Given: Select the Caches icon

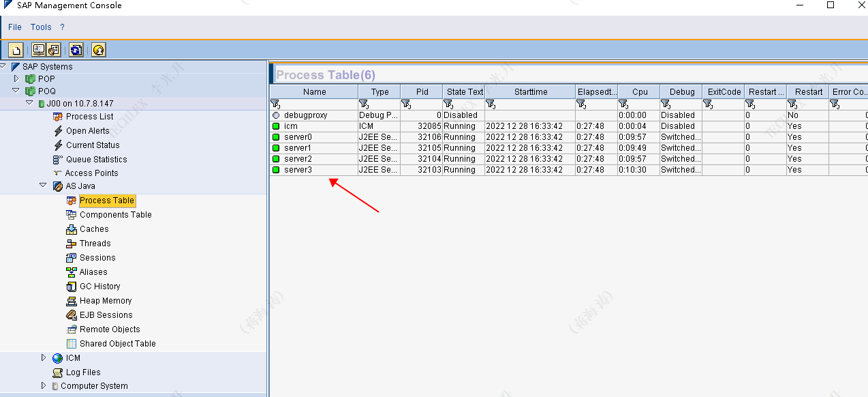Looking at the screenshot, I should [x=72, y=229].
